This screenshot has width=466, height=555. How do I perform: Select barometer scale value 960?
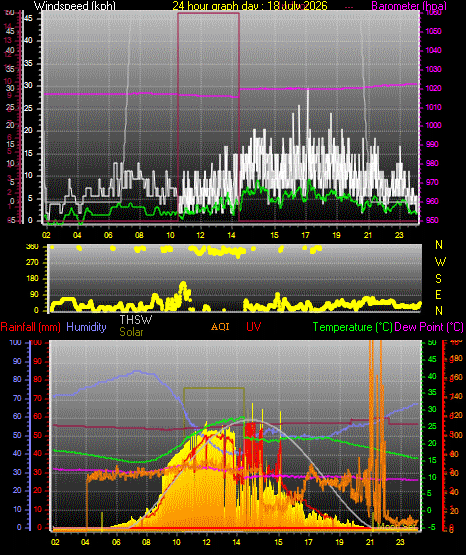pyautogui.click(x=432, y=201)
